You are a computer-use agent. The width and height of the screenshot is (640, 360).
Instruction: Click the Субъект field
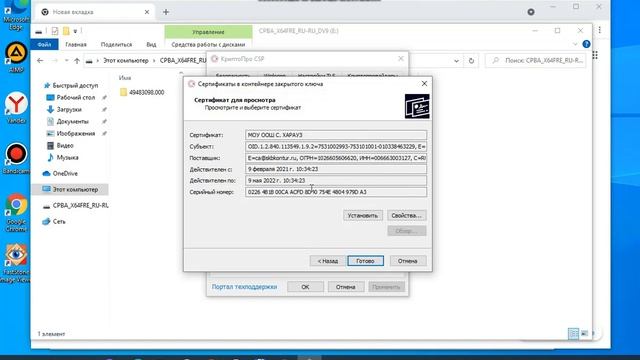click(x=336, y=147)
